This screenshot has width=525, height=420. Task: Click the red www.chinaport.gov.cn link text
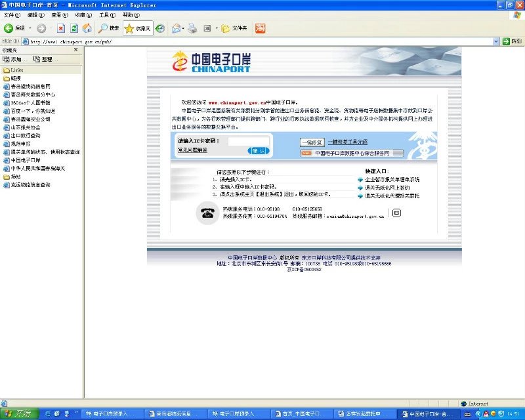[x=237, y=102]
